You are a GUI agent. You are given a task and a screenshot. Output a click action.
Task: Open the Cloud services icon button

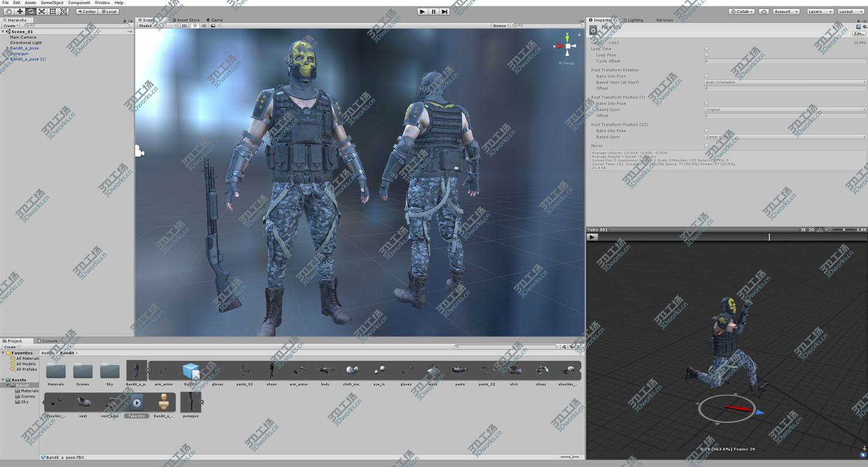[764, 11]
